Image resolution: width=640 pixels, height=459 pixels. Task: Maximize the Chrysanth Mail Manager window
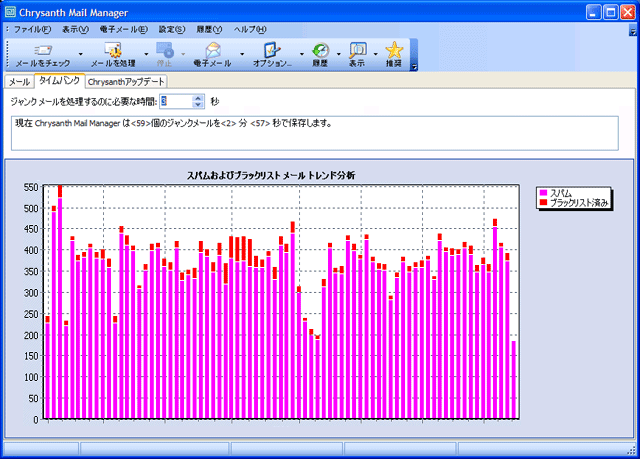pyautogui.click(x=611, y=12)
